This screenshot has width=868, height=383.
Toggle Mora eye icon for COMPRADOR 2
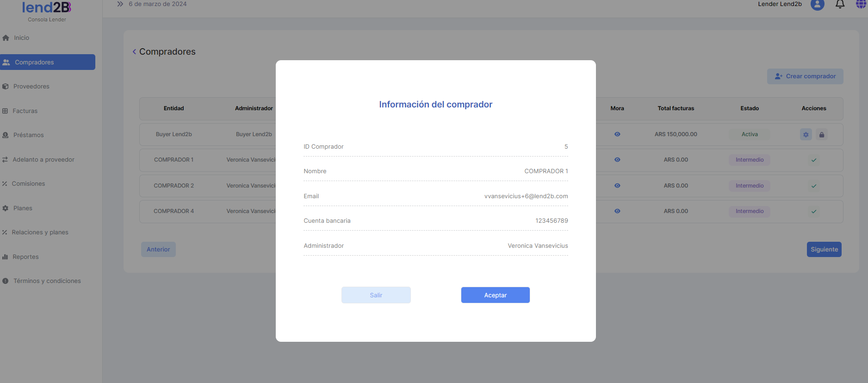click(x=617, y=186)
